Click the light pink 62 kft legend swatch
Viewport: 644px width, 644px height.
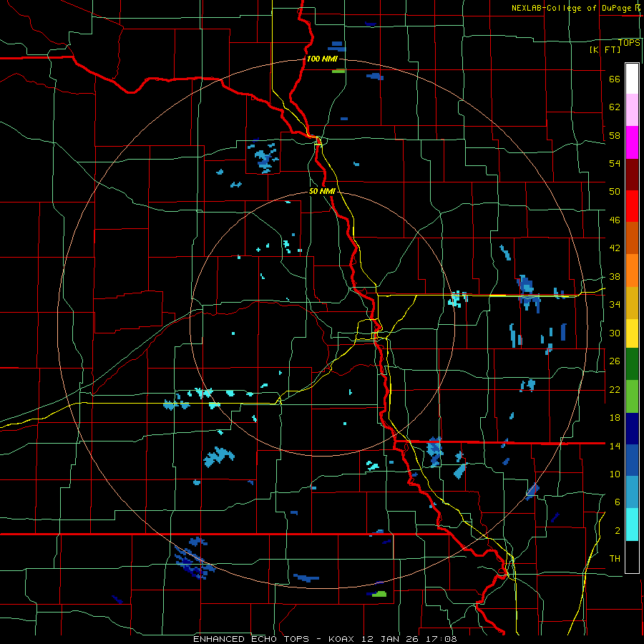click(x=632, y=110)
